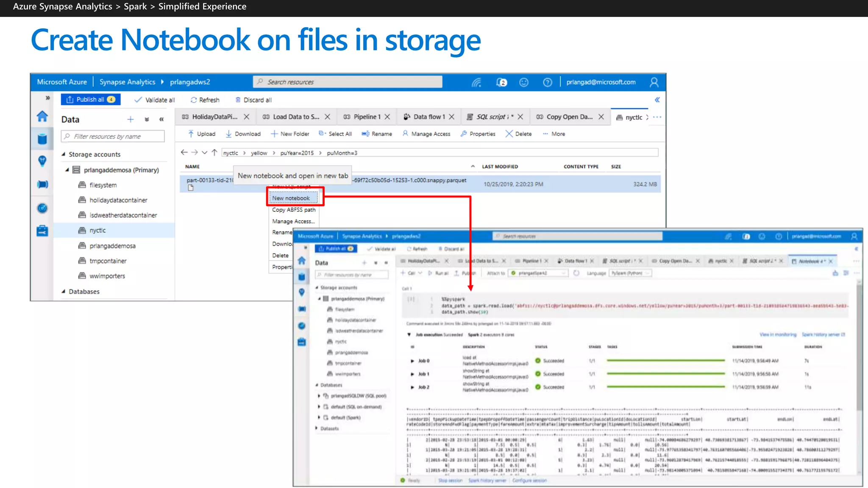Click the share icon at notebook toolbar right
868x488 pixels.
click(835, 273)
